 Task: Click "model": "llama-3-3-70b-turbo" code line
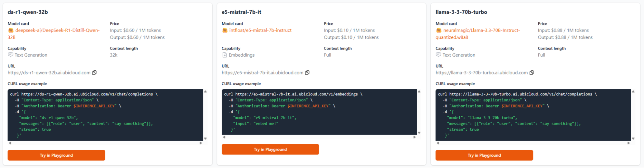[482, 118]
